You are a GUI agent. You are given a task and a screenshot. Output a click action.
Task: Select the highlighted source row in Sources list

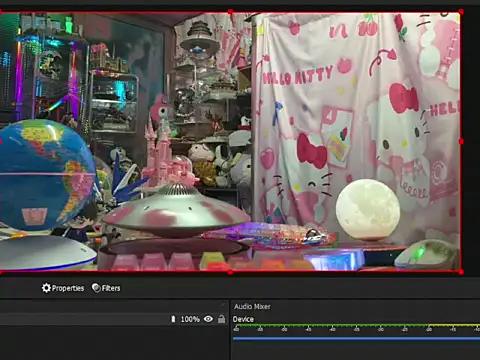(113, 319)
